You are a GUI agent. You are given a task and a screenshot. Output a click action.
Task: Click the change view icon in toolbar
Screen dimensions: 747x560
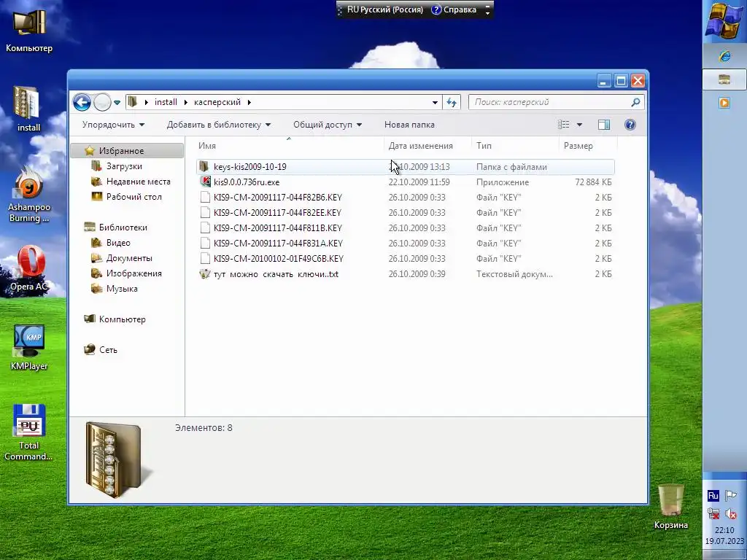564,125
